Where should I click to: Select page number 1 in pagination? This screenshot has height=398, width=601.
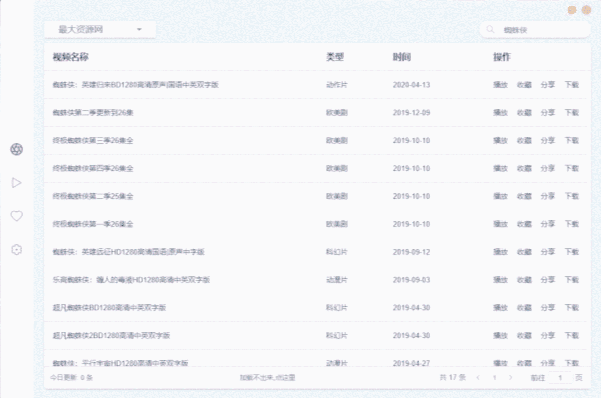tap(494, 378)
